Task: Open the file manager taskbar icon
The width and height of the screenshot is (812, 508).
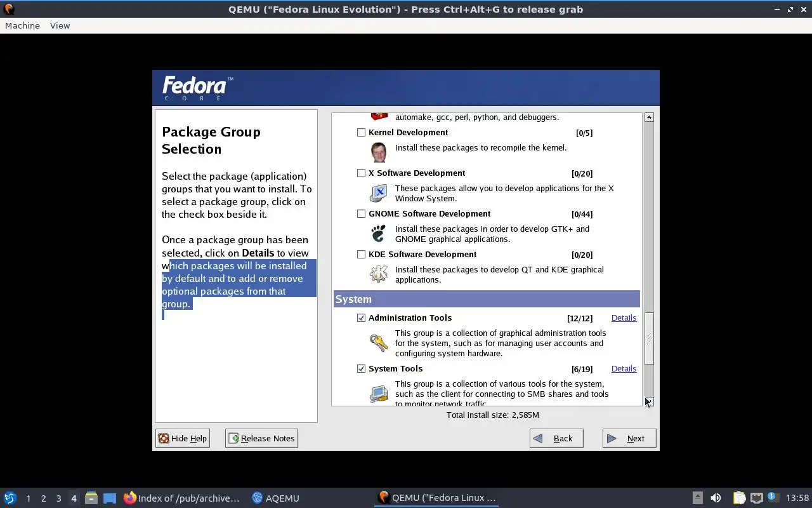Action: point(91,498)
